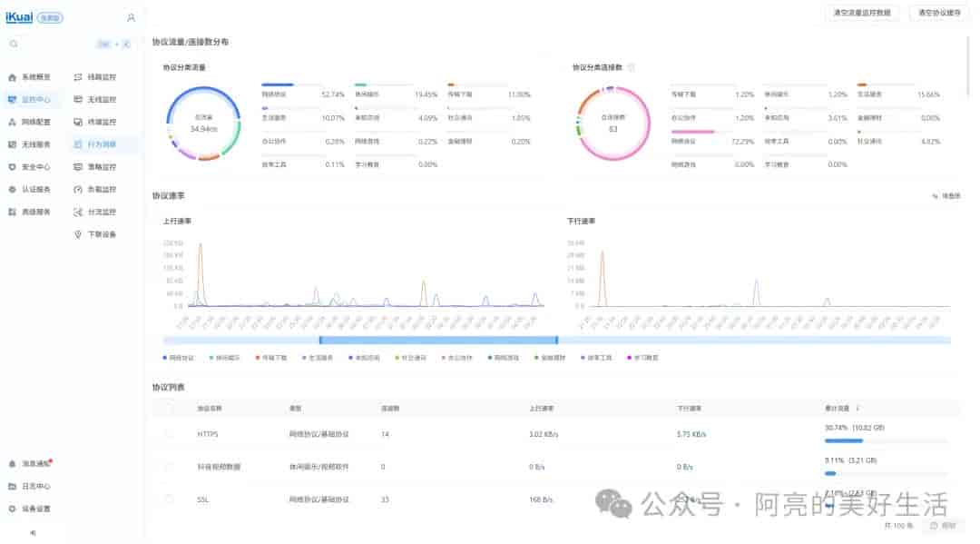Click the link at right of 协议速率
Image resolution: width=980 pixels, height=544 pixels.
tap(946, 196)
